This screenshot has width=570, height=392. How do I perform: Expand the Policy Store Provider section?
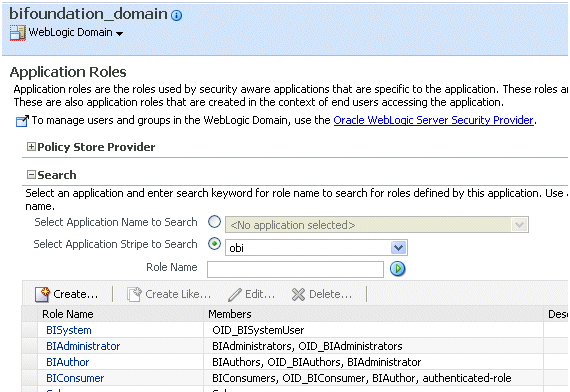click(x=31, y=147)
